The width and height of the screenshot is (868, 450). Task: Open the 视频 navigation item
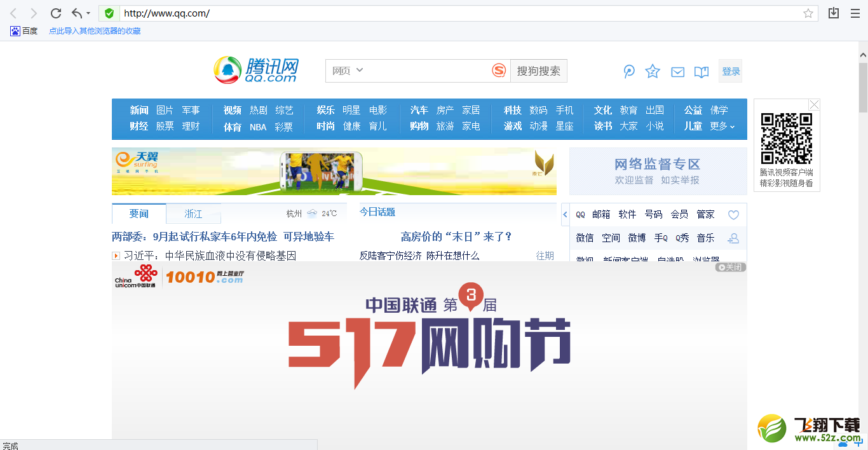[233, 110]
